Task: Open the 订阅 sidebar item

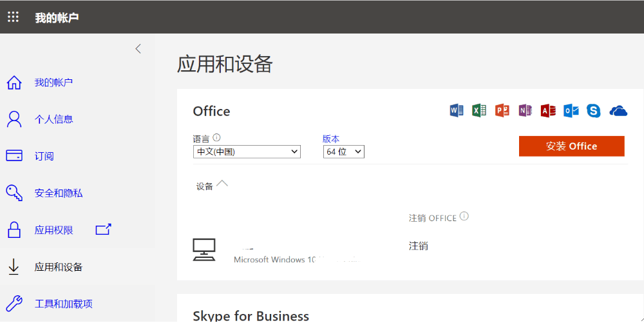Action: (44, 156)
